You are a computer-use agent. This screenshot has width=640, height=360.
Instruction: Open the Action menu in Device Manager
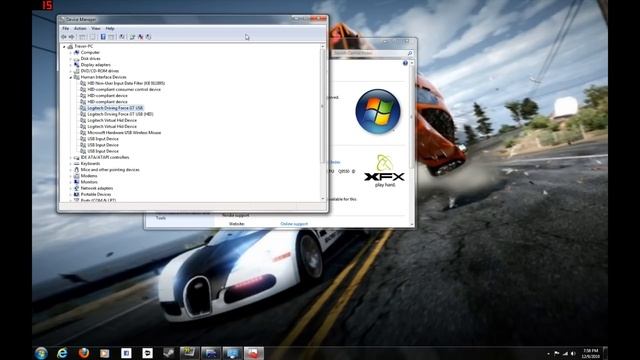(80, 29)
